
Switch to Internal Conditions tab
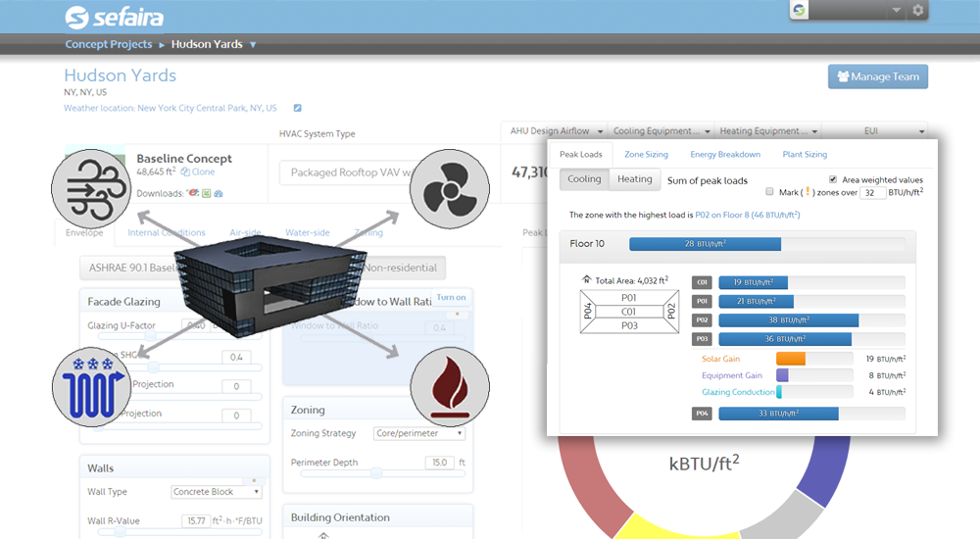pos(167,232)
